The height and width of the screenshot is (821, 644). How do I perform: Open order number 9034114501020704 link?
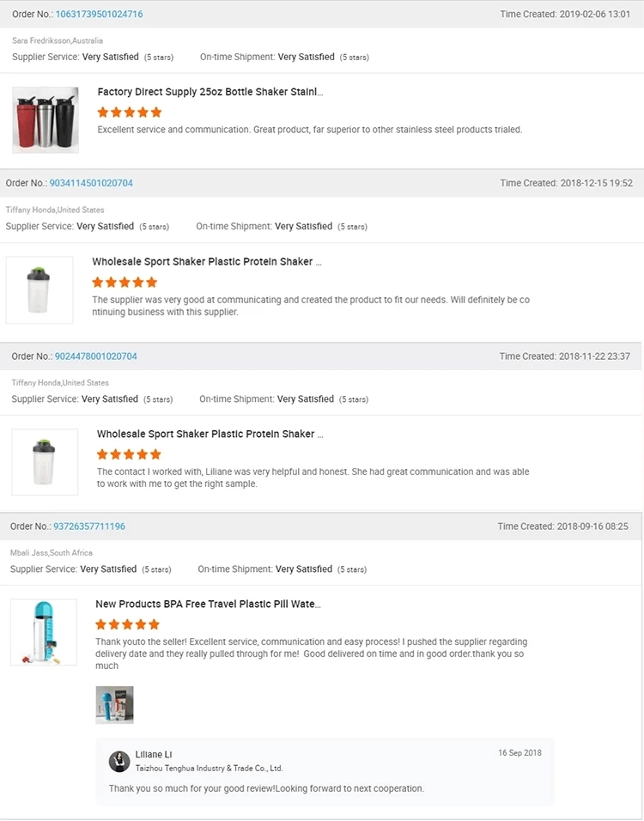[91, 183]
